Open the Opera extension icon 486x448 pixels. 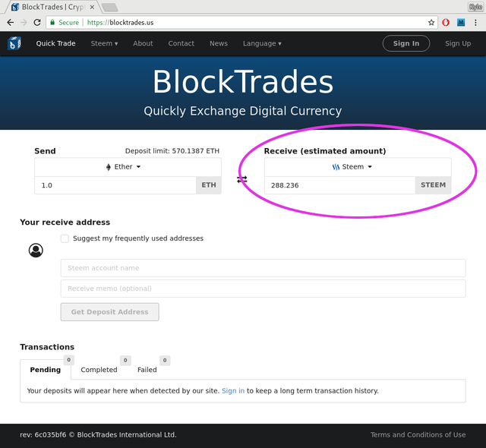point(446,23)
